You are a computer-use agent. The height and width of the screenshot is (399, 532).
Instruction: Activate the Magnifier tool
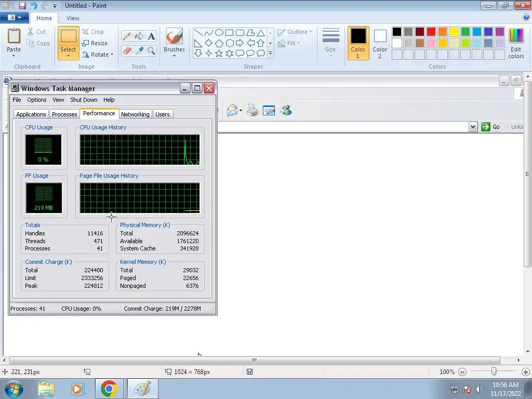pyautogui.click(x=151, y=51)
